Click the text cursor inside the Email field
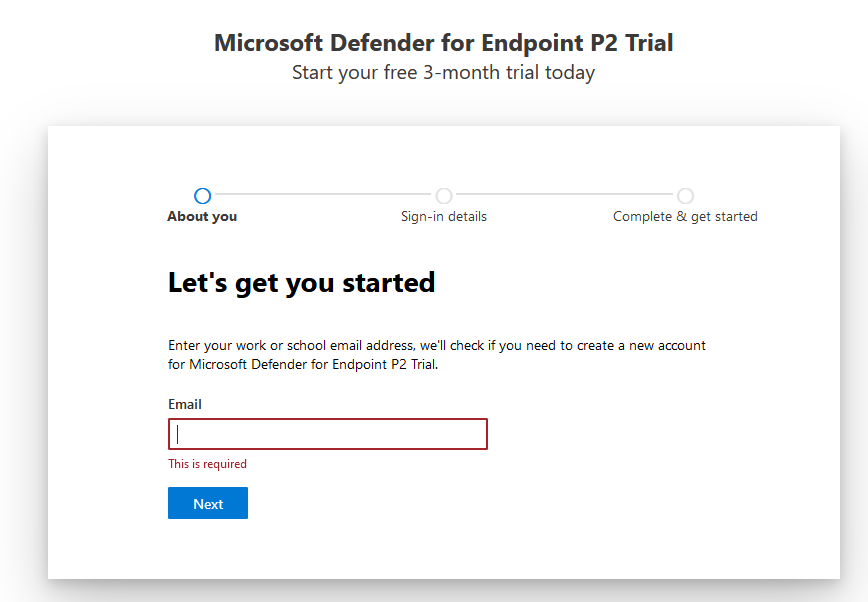 tap(176, 433)
